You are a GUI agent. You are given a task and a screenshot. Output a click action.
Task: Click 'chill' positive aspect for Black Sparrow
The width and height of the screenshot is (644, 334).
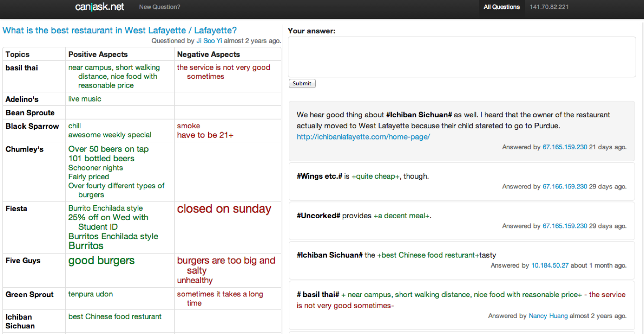[x=75, y=126]
